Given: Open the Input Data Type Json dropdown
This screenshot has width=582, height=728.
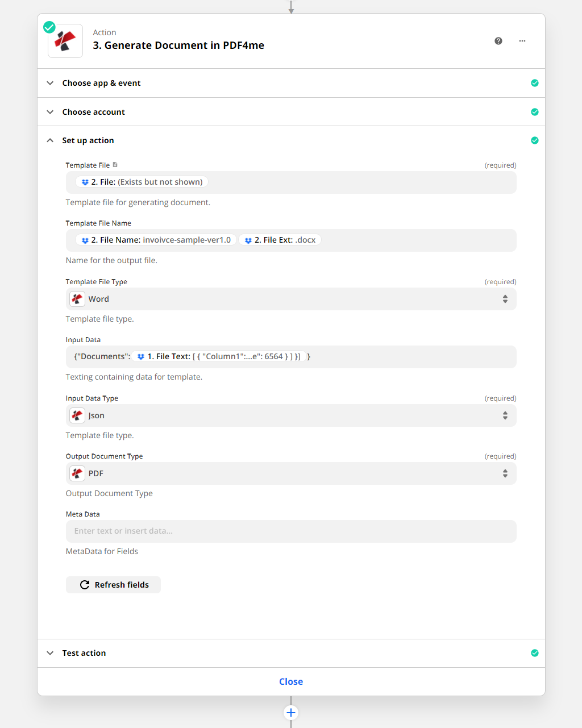Looking at the screenshot, I should click(x=291, y=415).
